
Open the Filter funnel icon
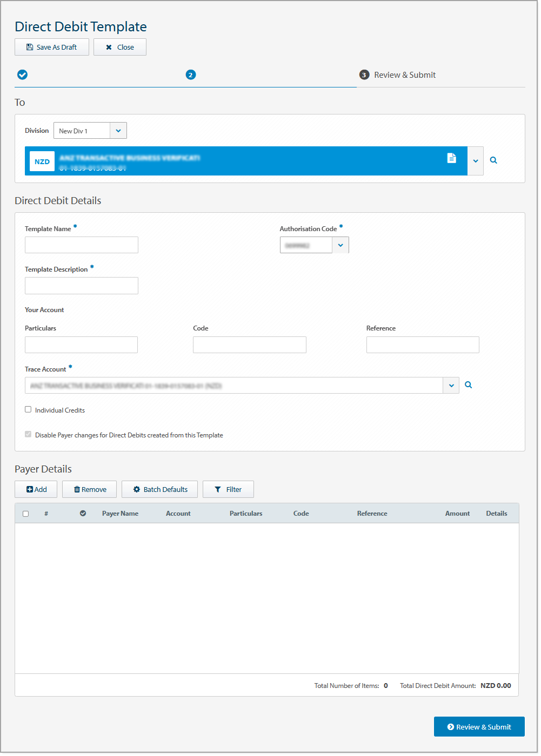(x=218, y=489)
